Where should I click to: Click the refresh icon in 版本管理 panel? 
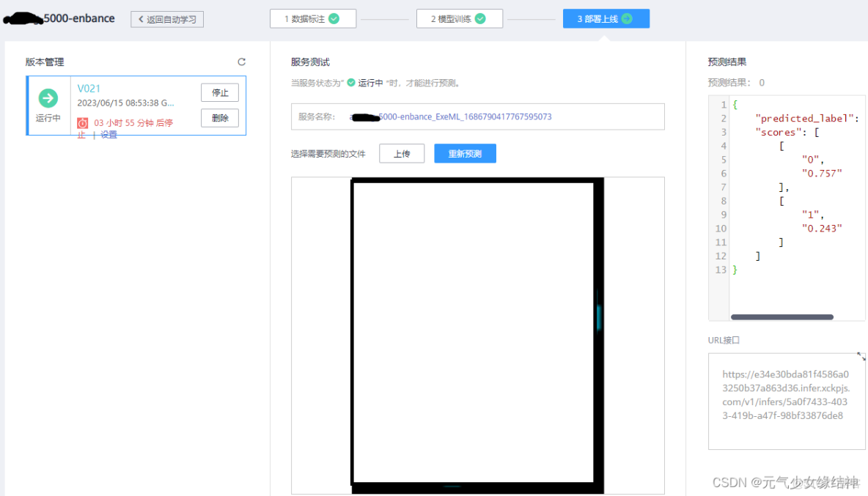coord(242,62)
